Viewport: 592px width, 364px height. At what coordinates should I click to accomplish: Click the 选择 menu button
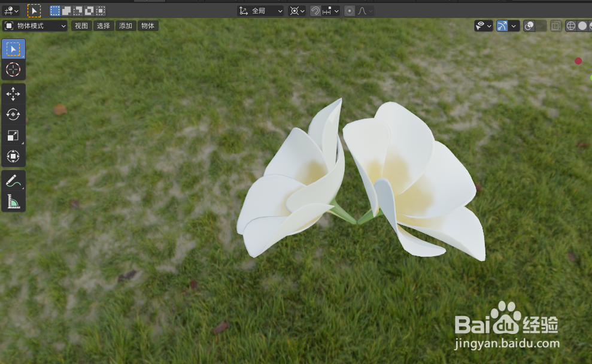pyautogui.click(x=102, y=26)
